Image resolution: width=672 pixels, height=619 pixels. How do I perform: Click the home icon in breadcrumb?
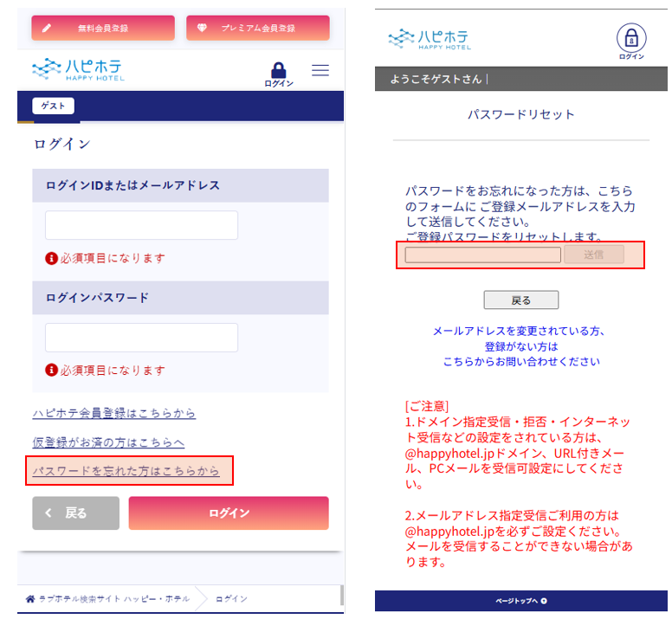point(30,598)
